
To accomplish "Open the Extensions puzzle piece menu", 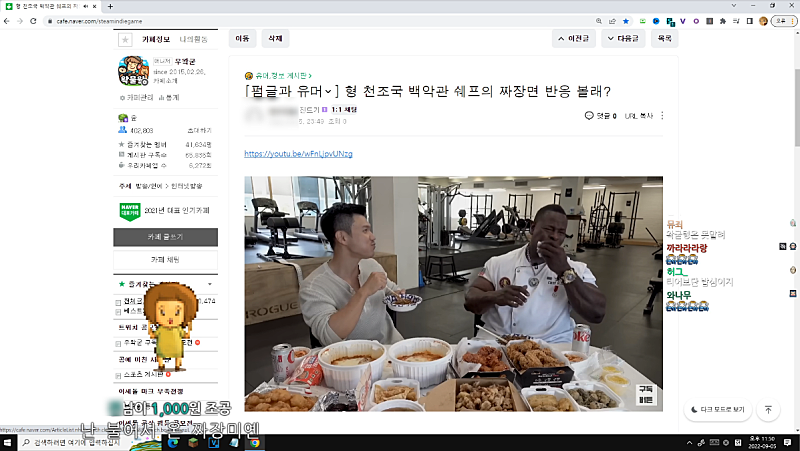I will point(722,21).
